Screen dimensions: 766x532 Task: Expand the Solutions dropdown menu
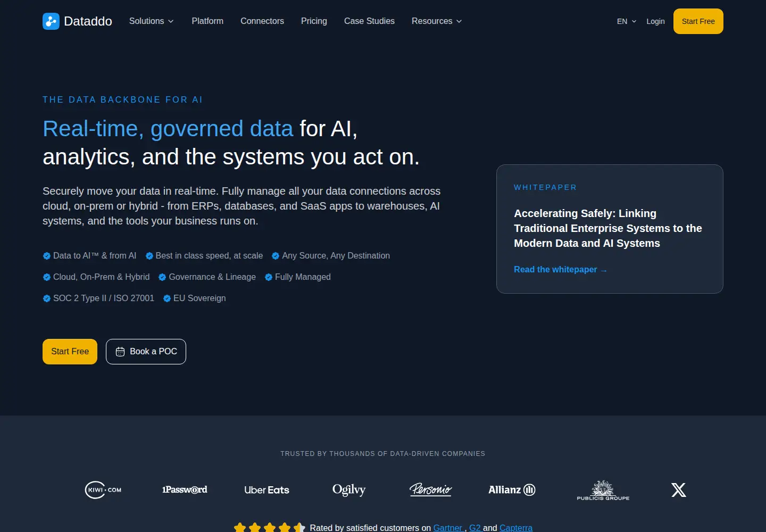152,21
